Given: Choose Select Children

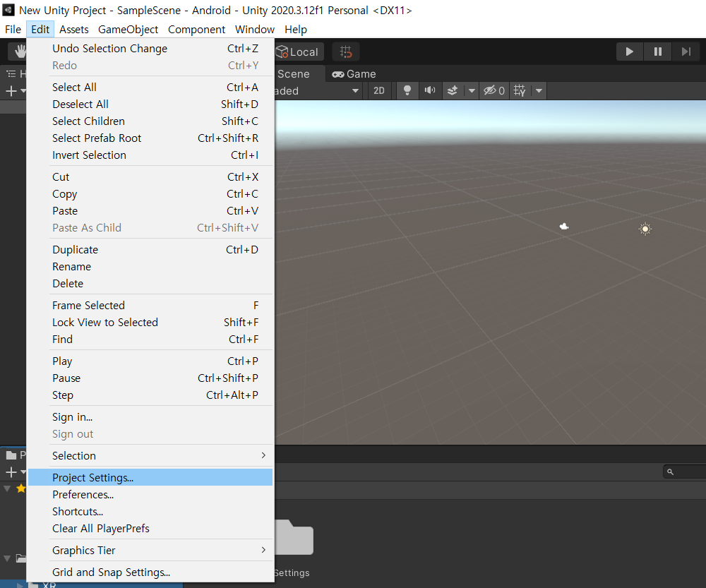Looking at the screenshot, I should click(x=150, y=121).
